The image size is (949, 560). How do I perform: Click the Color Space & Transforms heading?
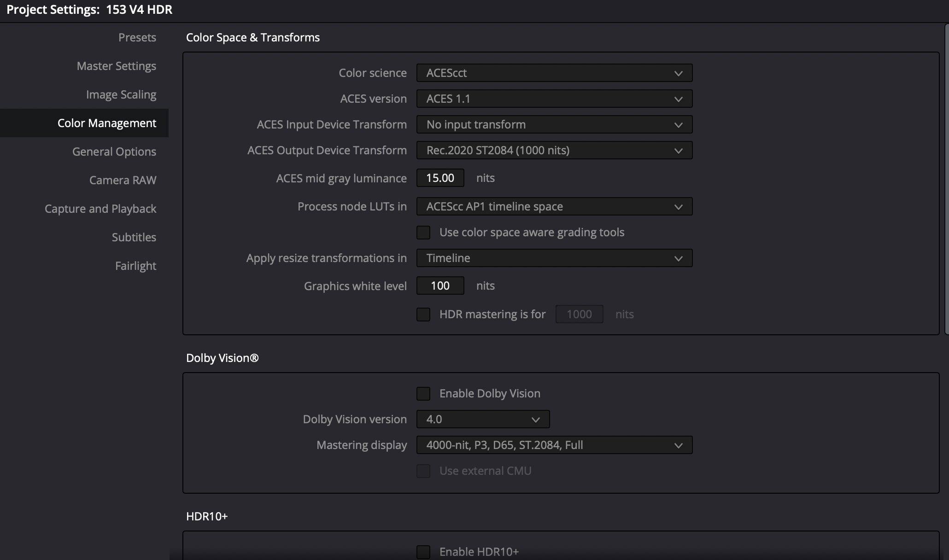point(253,37)
